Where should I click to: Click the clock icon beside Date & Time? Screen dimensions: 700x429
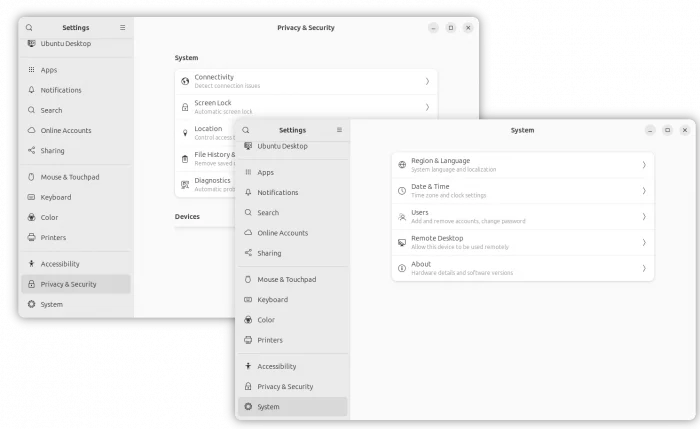402,191
